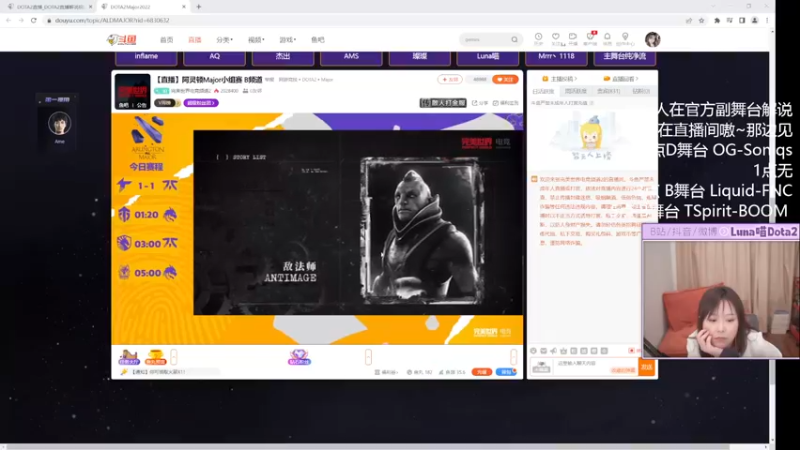
Task: Click the red-outlined plus button beside follow
Action: pos(449,80)
